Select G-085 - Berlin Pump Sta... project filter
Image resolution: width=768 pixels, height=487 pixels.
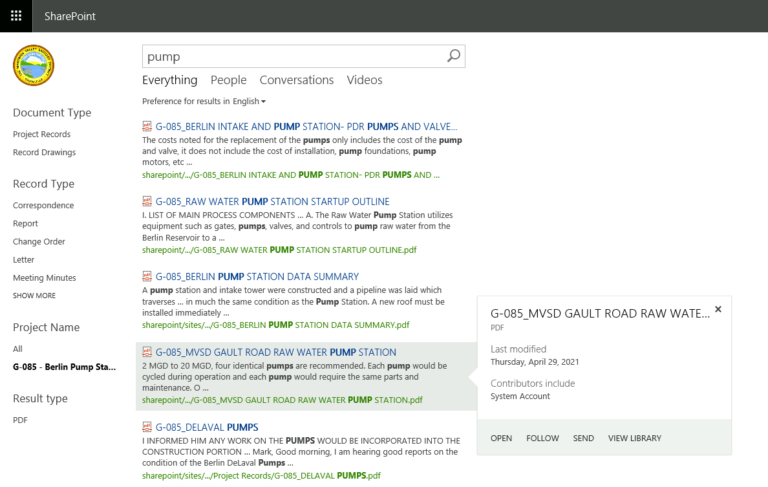64,367
